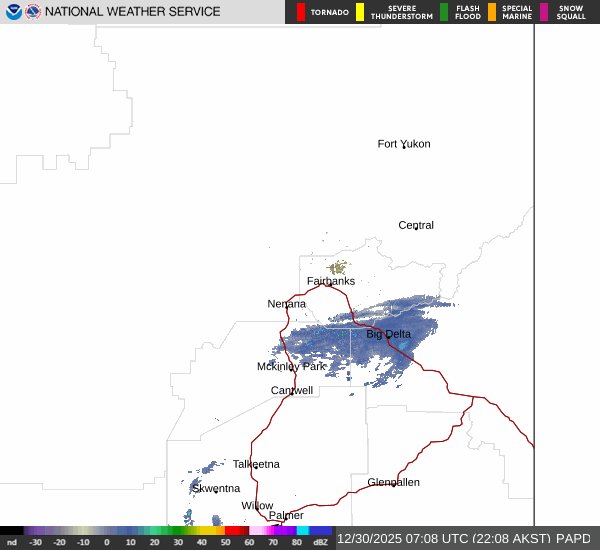Click the Nenana city label

click(x=287, y=304)
